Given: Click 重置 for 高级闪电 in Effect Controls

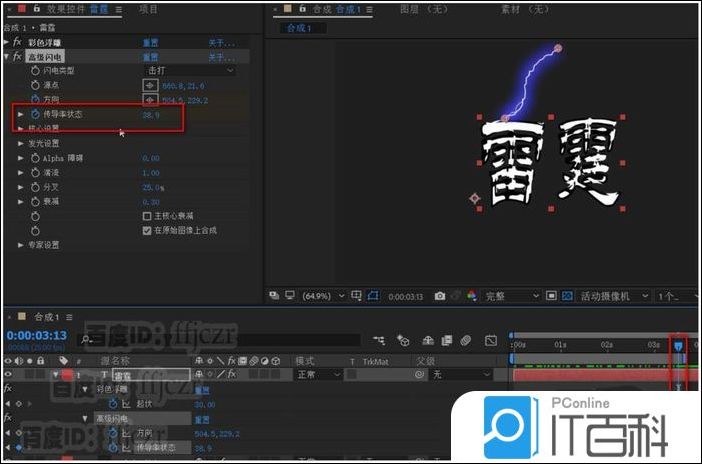Looking at the screenshot, I should click(151, 57).
